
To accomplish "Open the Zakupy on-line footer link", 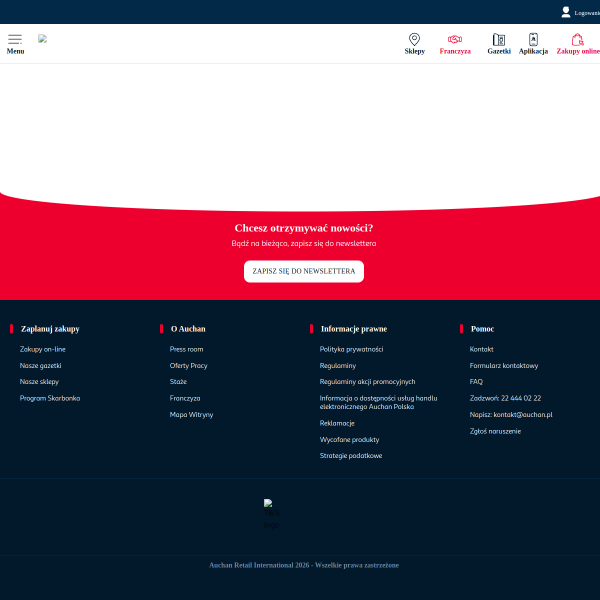I will (43, 349).
